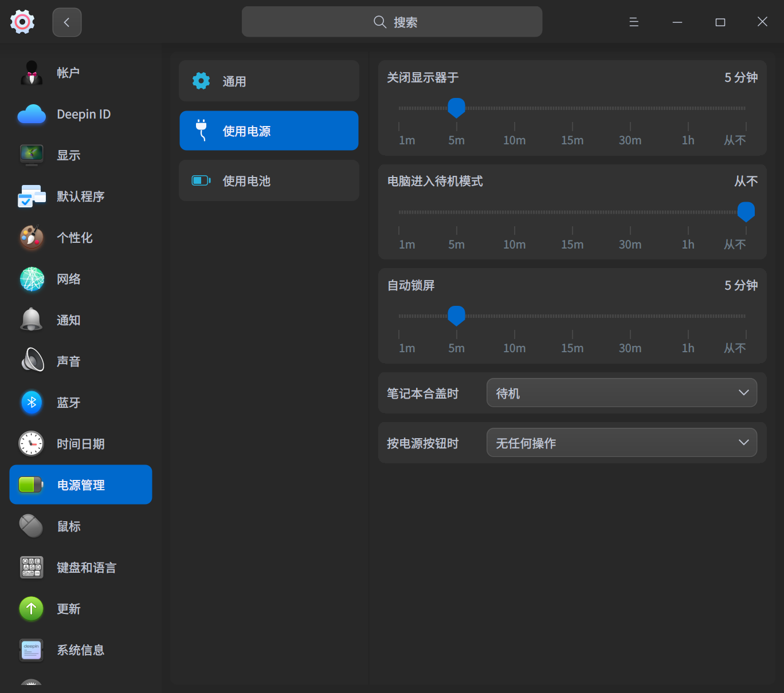This screenshot has width=784, height=693.
Task: Click the hamburger menu icon in title bar
Action: pos(634,22)
